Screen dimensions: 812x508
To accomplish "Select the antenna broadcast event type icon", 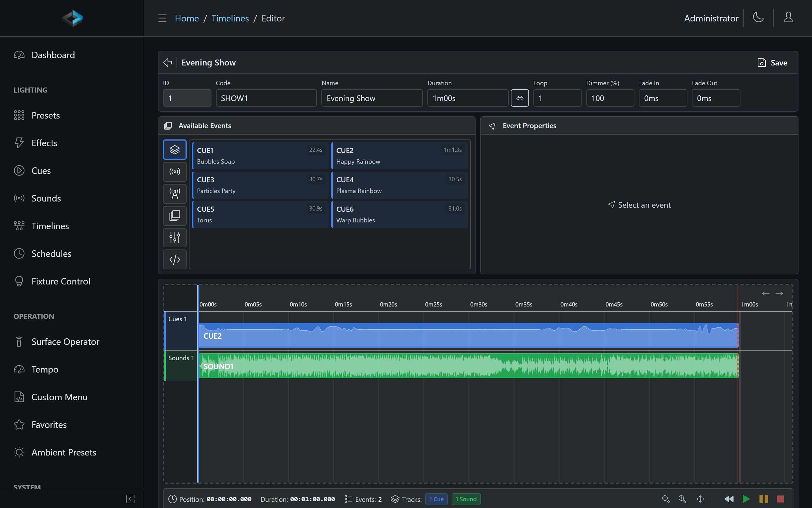I will (175, 194).
